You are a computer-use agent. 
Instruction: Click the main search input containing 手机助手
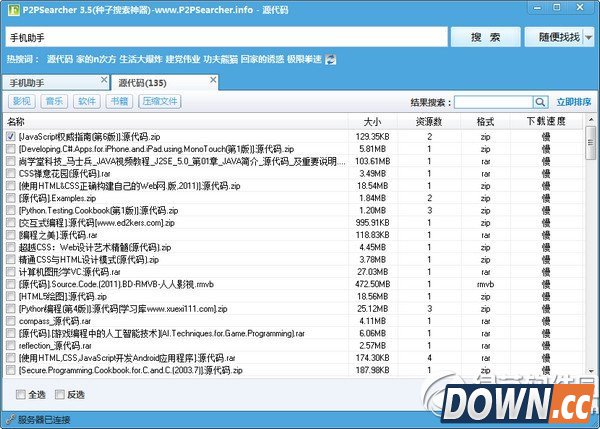coord(227,37)
